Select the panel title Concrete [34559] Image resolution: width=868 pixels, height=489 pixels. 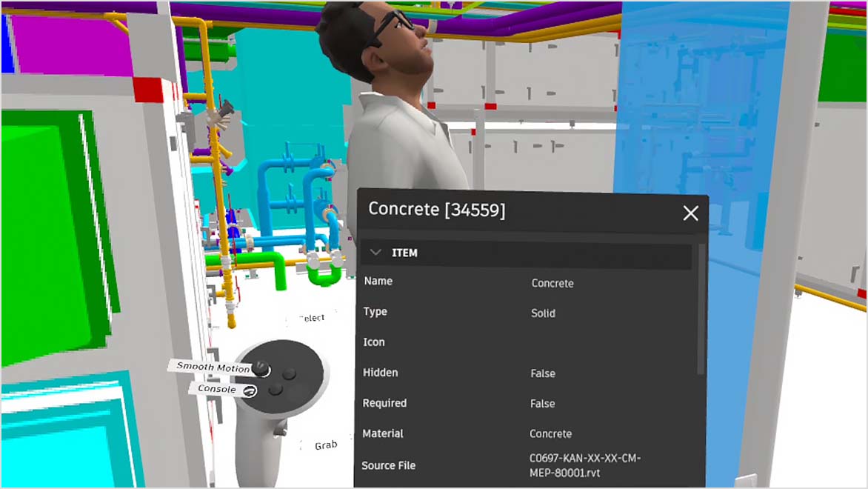coord(437,209)
